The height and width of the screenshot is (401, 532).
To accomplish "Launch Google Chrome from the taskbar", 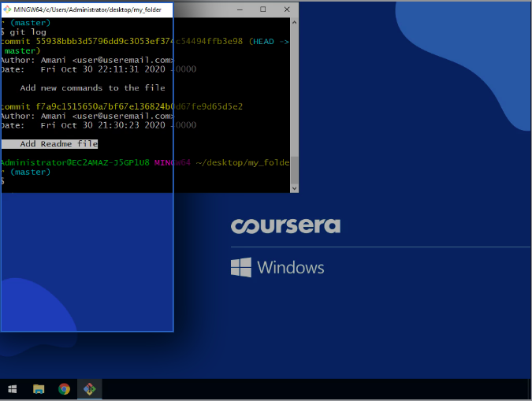I will coord(64,388).
